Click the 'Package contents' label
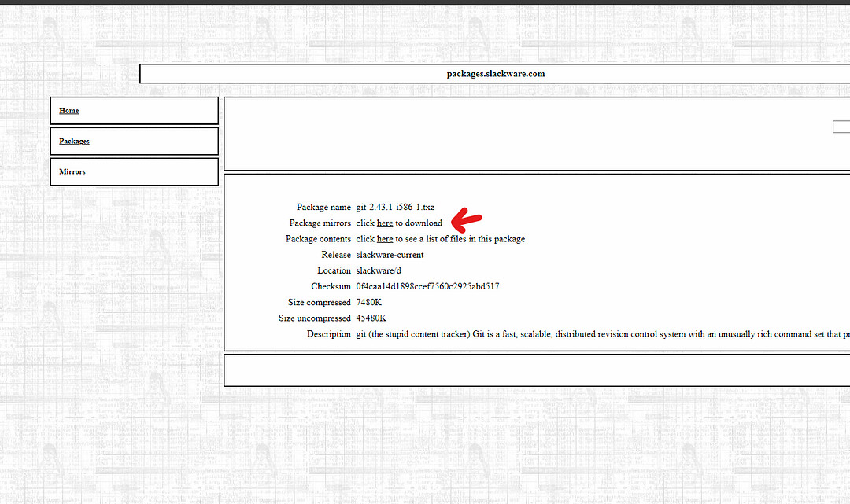 [318, 239]
